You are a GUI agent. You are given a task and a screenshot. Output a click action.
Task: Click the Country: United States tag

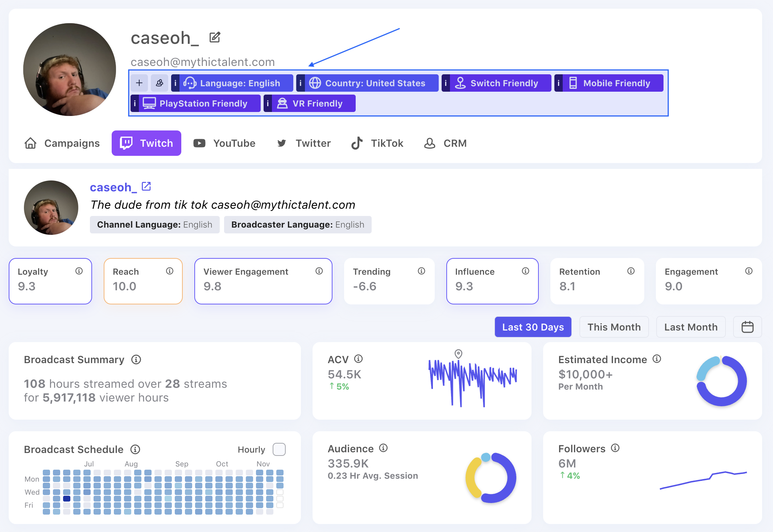[x=367, y=83]
